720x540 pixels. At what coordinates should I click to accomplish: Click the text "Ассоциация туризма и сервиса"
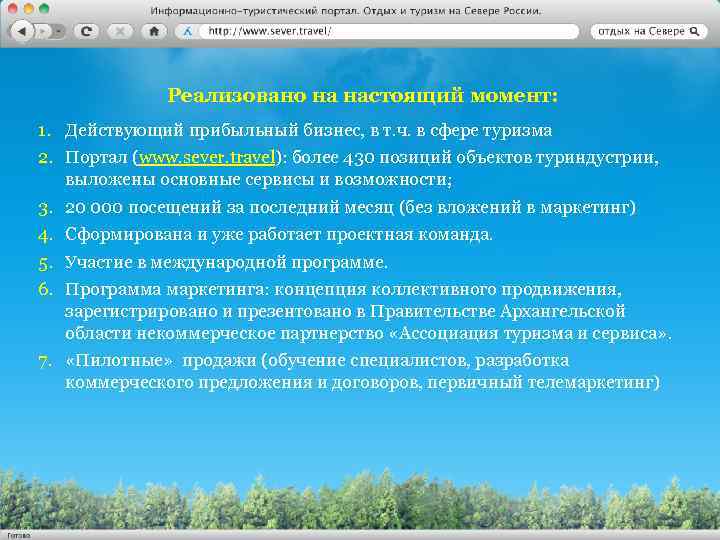pyautogui.click(x=530, y=333)
